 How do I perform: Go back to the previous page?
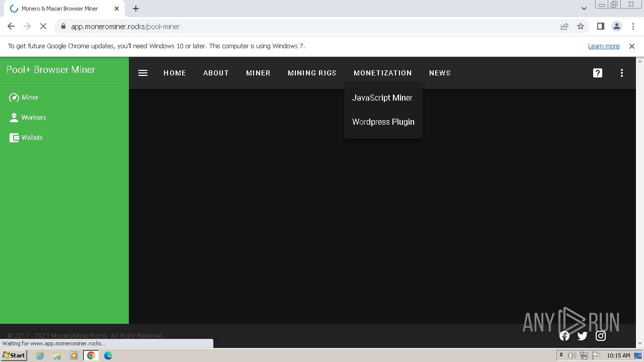coord(11,26)
